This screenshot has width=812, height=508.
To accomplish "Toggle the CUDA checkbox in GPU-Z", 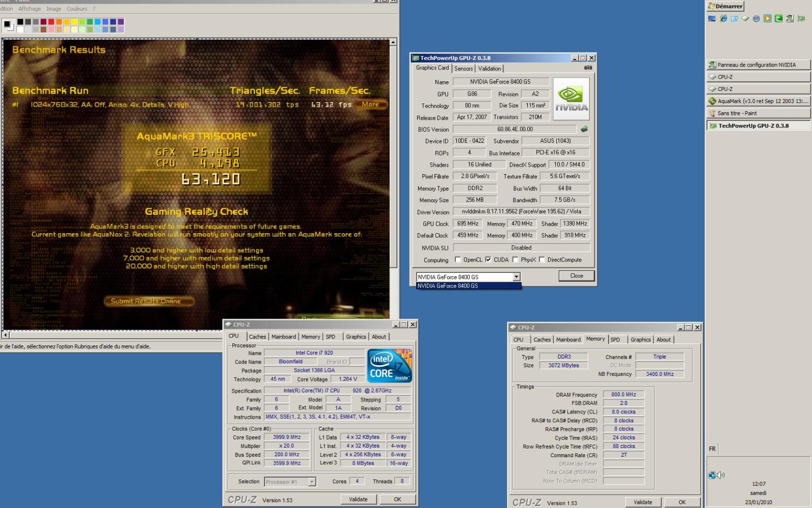I will click(488, 260).
